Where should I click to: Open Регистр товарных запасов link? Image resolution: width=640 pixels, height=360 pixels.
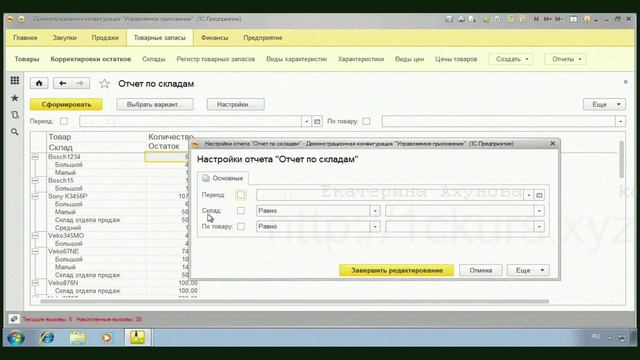coord(216,59)
